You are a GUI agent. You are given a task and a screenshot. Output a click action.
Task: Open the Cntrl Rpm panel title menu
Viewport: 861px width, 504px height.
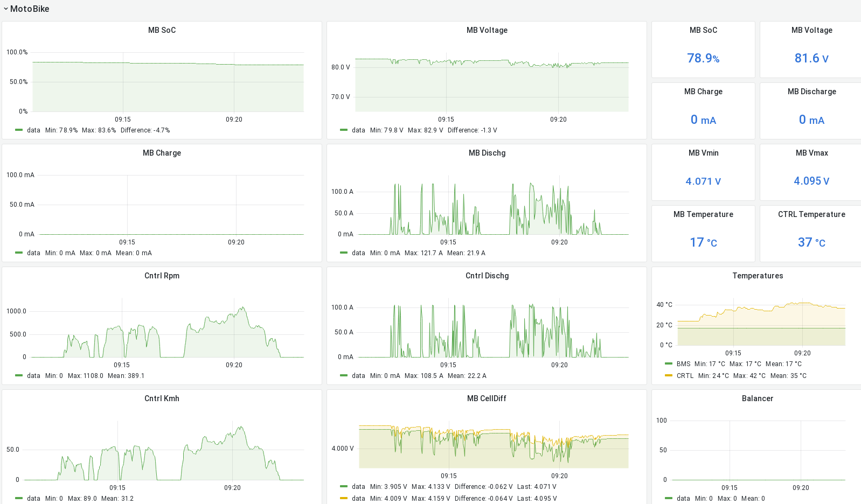click(x=162, y=276)
